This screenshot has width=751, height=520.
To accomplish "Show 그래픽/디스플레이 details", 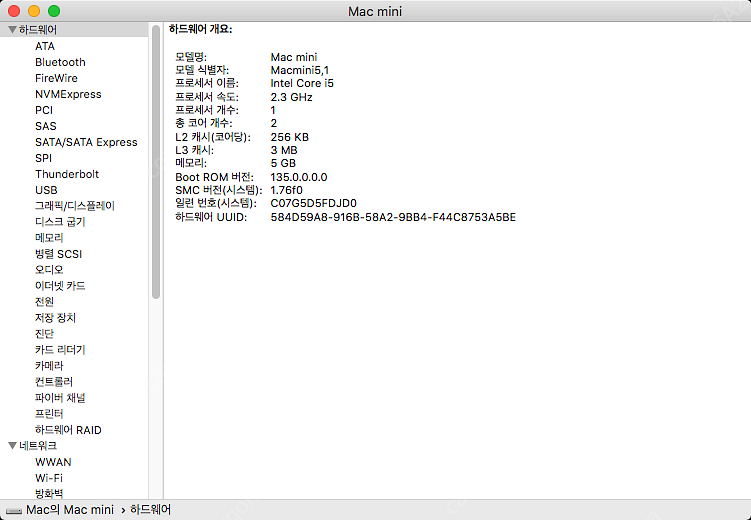I will click(75, 206).
